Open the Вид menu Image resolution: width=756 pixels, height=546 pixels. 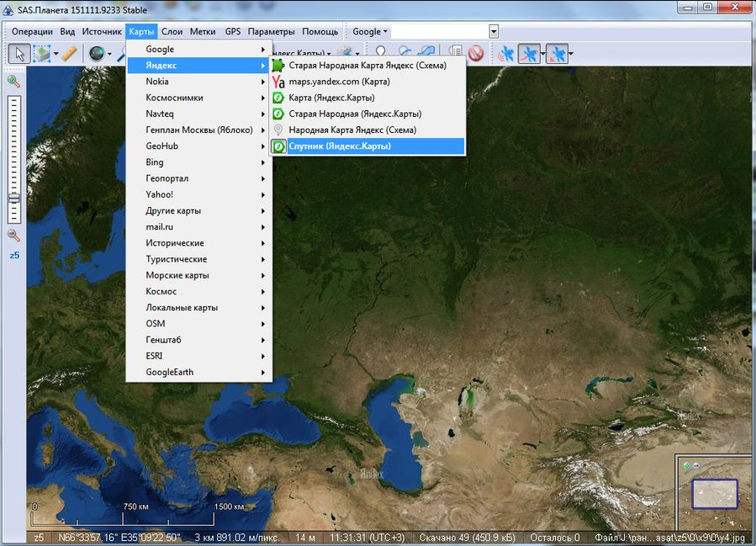(x=67, y=31)
